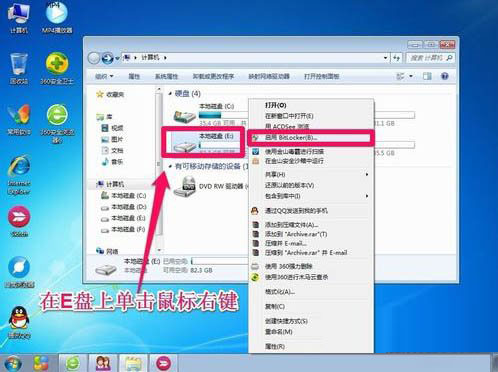Choose 启用 BitLocker(B)... from the context menu
The height and width of the screenshot is (372, 498).
click(x=311, y=138)
